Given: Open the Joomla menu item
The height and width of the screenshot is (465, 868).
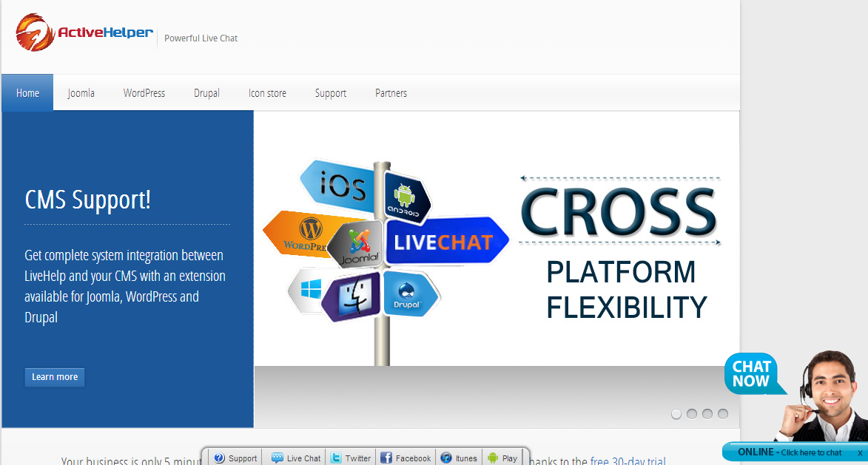Looking at the screenshot, I should pyautogui.click(x=81, y=93).
